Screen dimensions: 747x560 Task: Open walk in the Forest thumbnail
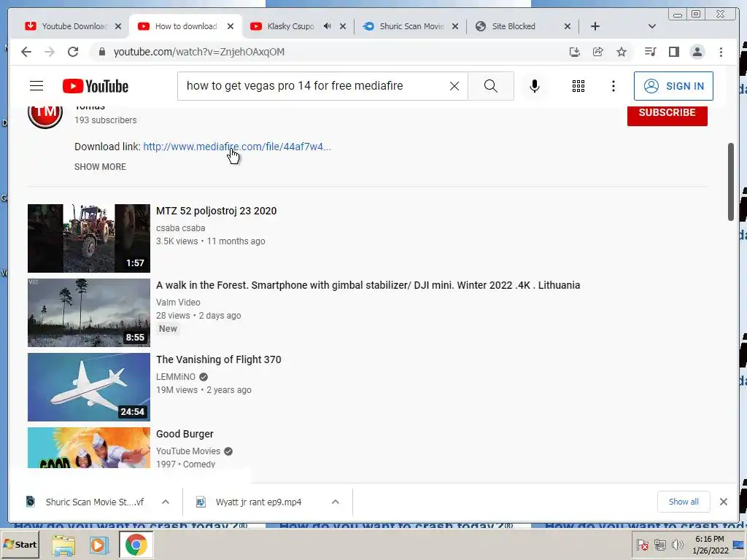(88, 312)
